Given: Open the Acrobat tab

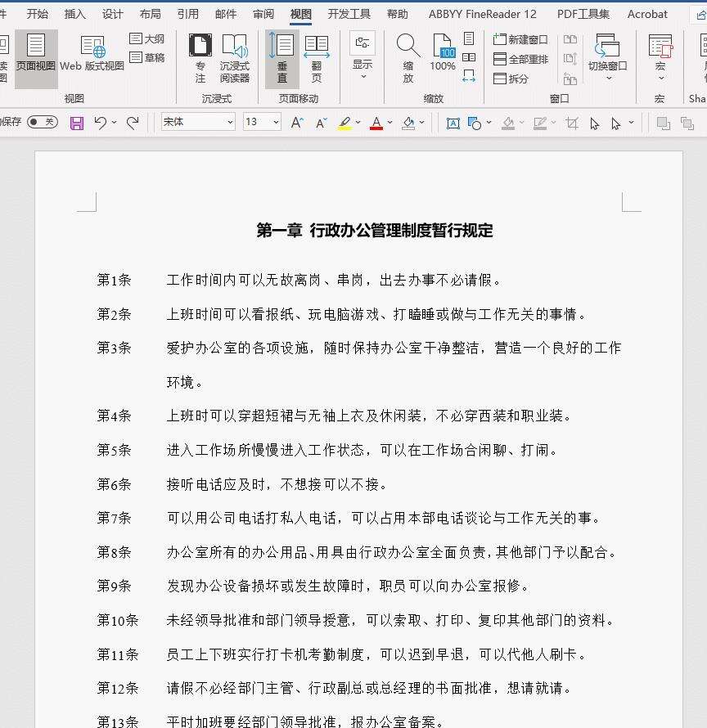Looking at the screenshot, I should (x=647, y=14).
